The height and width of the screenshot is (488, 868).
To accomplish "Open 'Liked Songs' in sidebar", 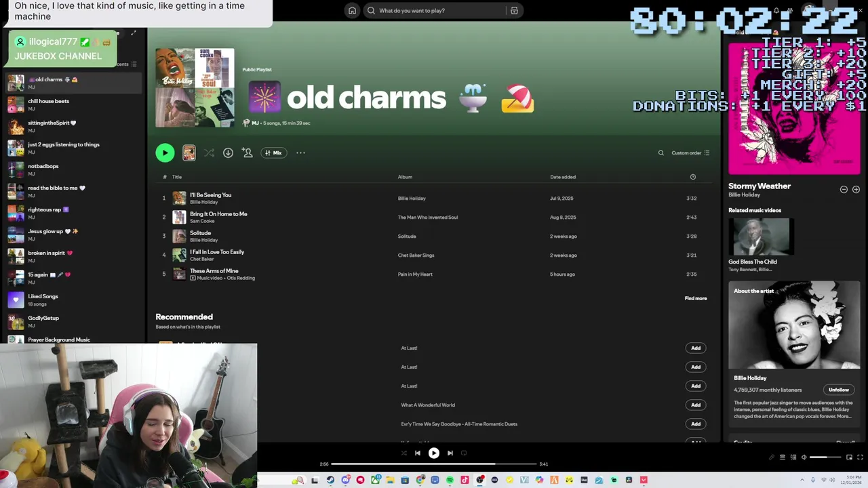I will [x=73, y=300].
